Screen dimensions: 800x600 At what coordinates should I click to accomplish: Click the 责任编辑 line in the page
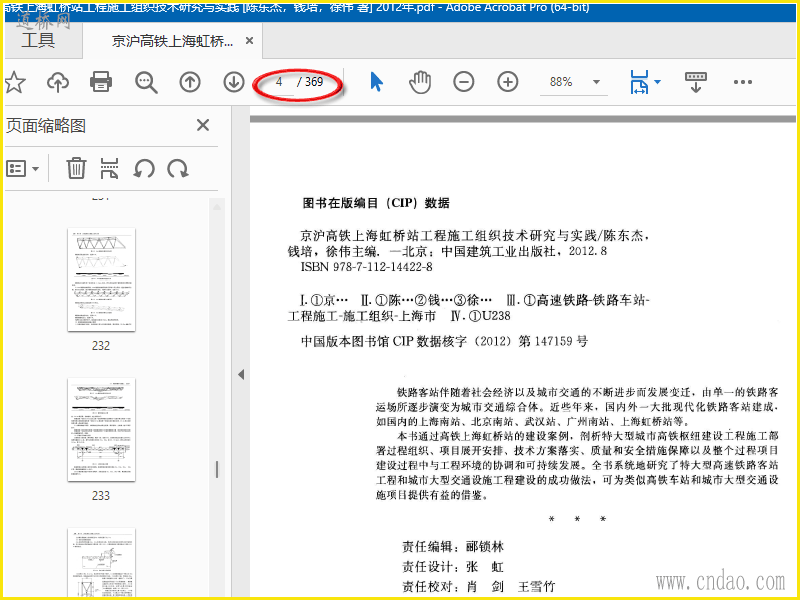(453, 547)
